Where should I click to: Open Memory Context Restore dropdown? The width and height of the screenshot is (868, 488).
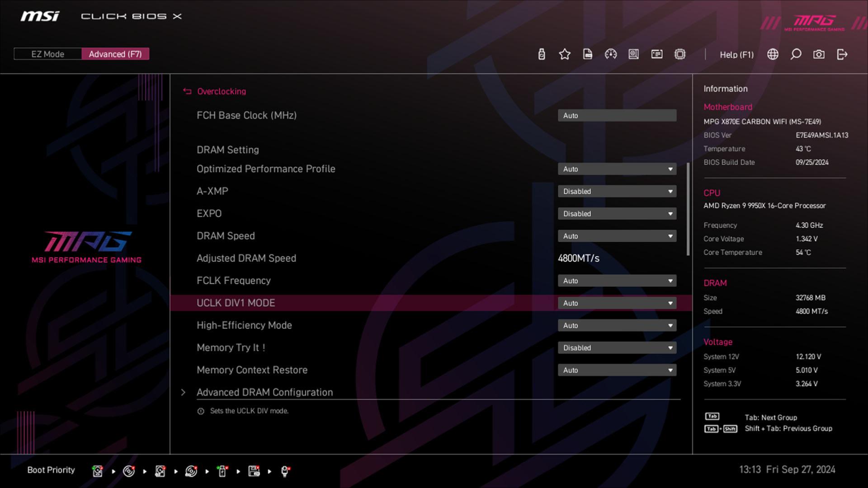click(x=617, y=370)
